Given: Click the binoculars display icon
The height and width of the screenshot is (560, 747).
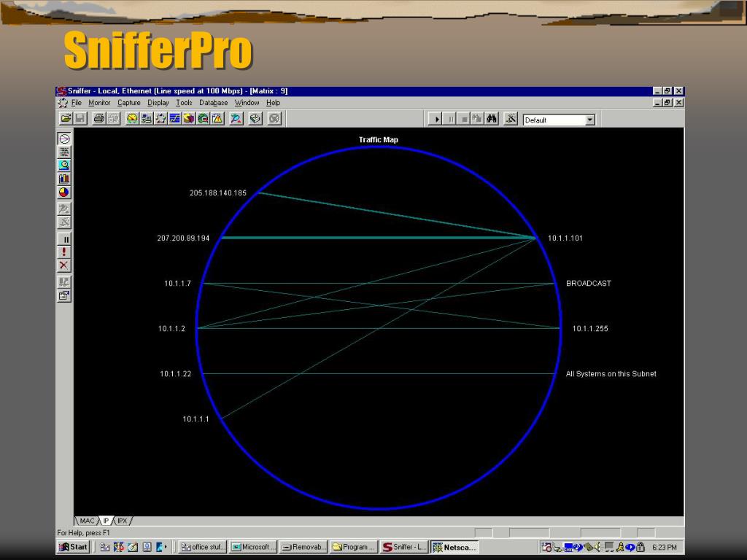Looking at the screenshot, I should click(x=492, y=119).
